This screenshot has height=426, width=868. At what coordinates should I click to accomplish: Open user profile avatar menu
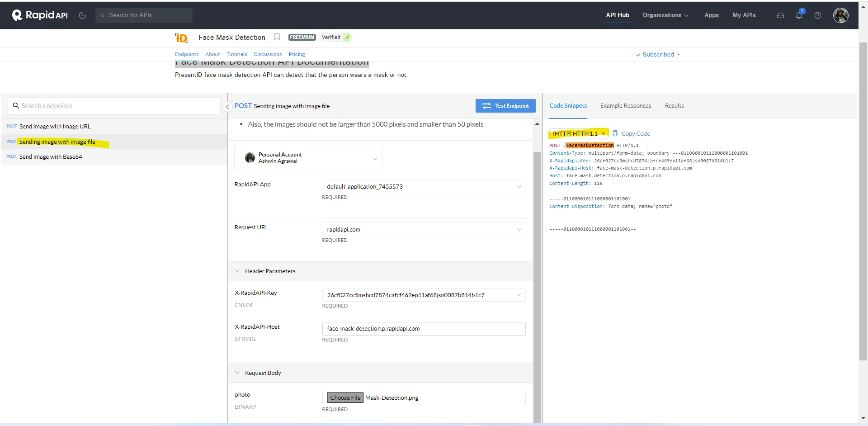pyautogui.click(x=841, y=15)
